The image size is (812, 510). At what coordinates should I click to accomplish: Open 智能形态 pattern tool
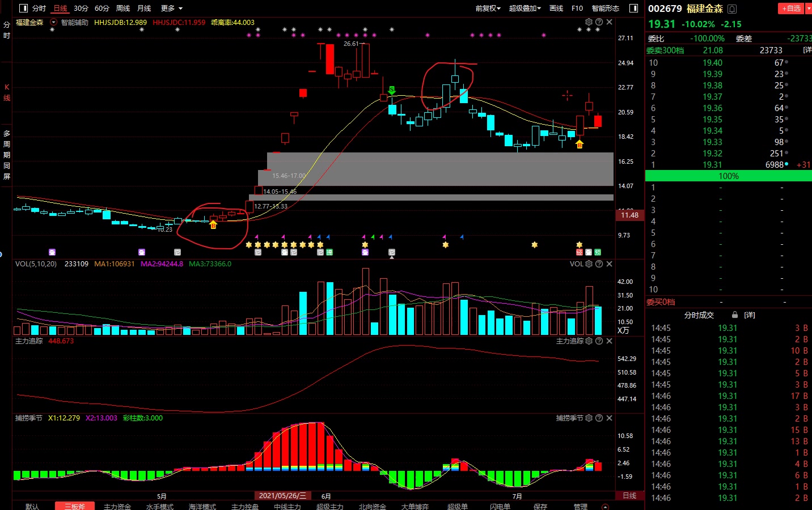pyautogui.click(x=606, y=8)
